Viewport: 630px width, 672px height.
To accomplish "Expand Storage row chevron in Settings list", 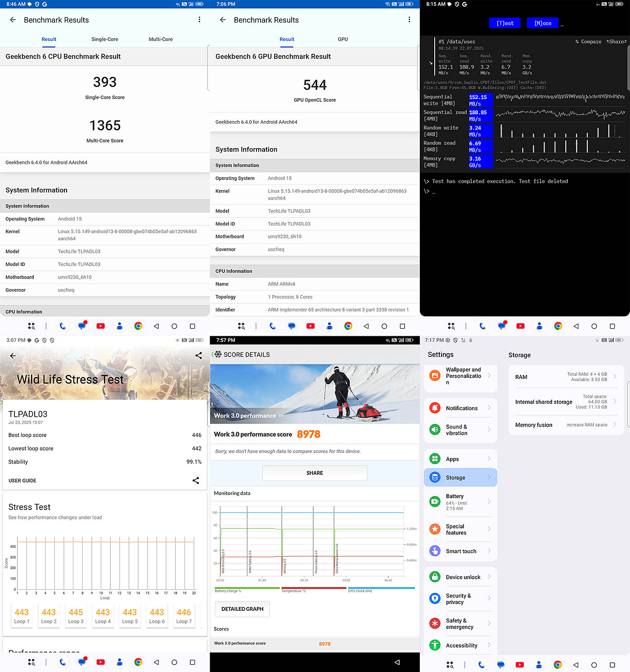I will point(489,477).
